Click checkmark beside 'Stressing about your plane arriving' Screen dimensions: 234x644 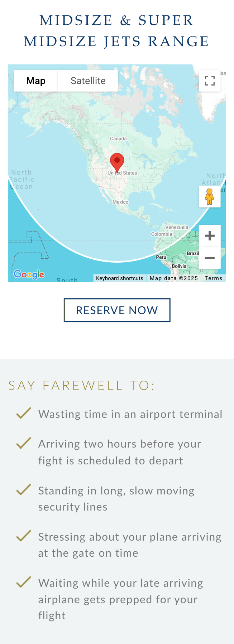[x=24, y=536]
